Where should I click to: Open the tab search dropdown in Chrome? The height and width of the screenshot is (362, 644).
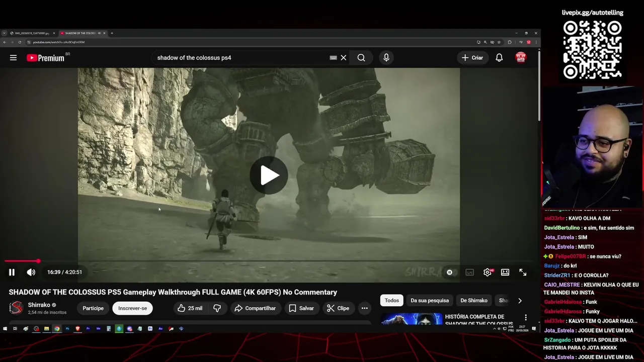pyautogui.click(x=4, y=33)
